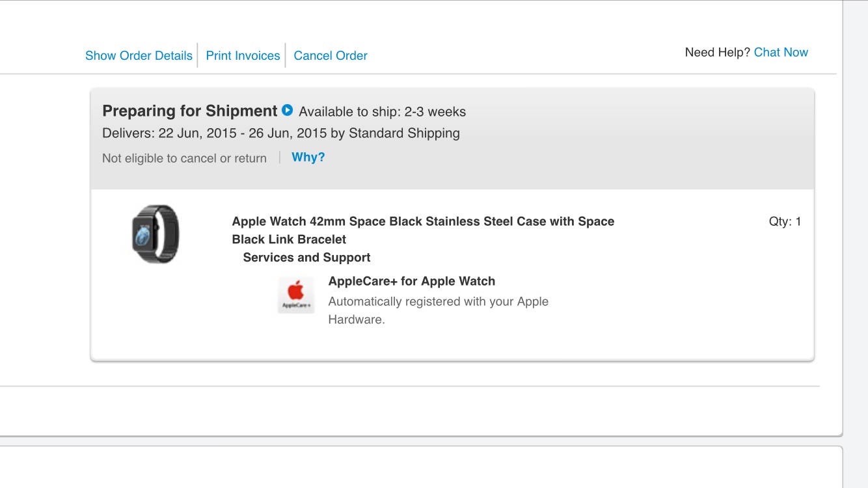
Task: Click the Standard Shipping text
Action: pos(404,133)
